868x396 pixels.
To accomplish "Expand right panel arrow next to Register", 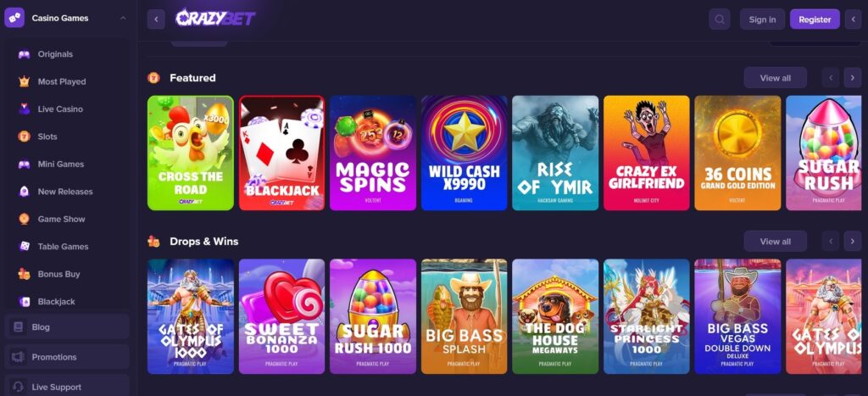I will (853, 20).
